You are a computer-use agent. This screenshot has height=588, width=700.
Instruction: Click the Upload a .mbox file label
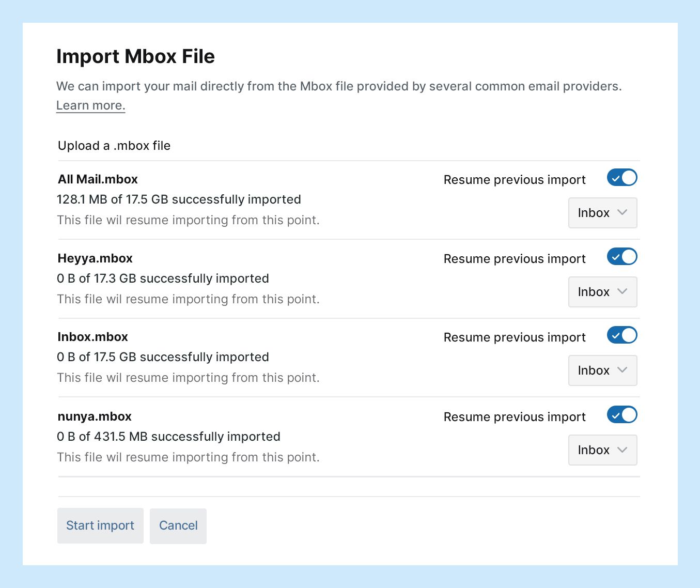(x=114, y=146)
